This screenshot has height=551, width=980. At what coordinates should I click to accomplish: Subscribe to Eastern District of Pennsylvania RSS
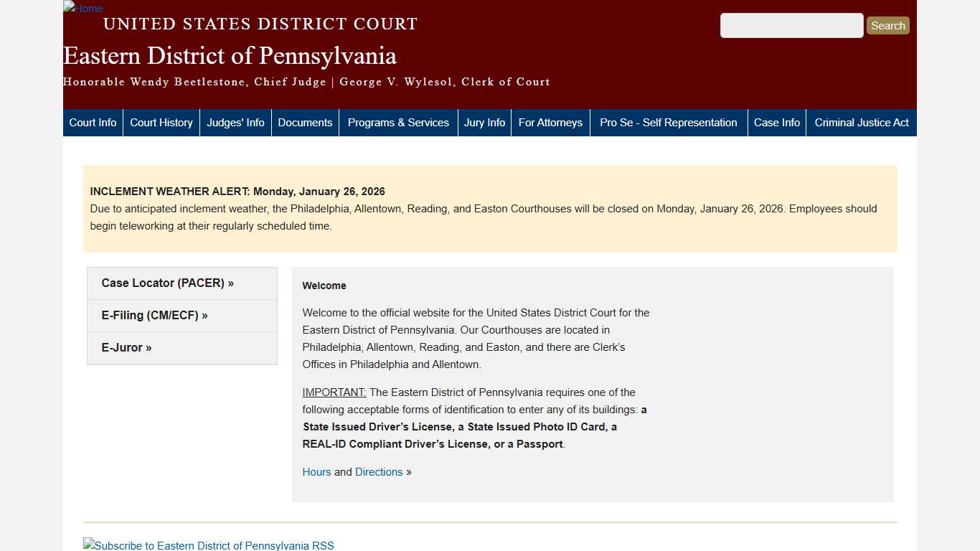click(208, 545)
